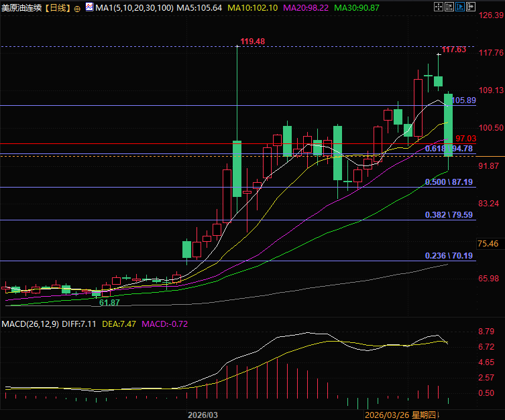Click the MACD(26,12,9) indicator label
The height and width of the screenshot is (420, 505).
[30, 324]
